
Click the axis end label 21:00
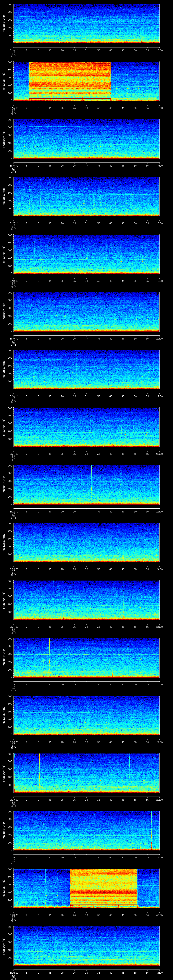coord(159,396)
